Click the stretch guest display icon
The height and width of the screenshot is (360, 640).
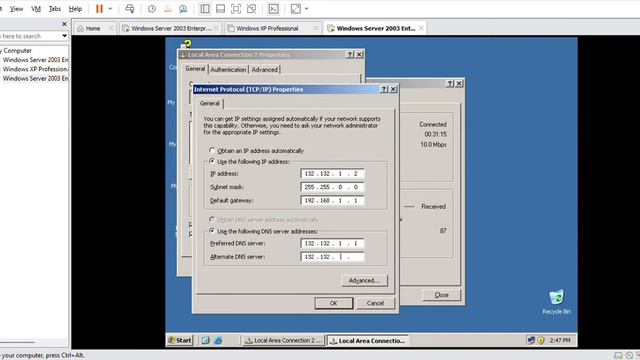[x=296, y=9]
